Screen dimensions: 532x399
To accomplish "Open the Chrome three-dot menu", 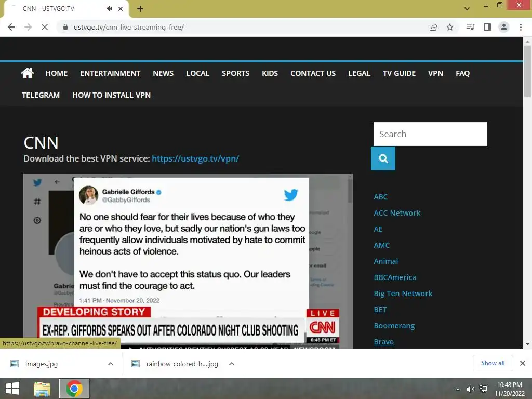I will (x=521, y=27).
